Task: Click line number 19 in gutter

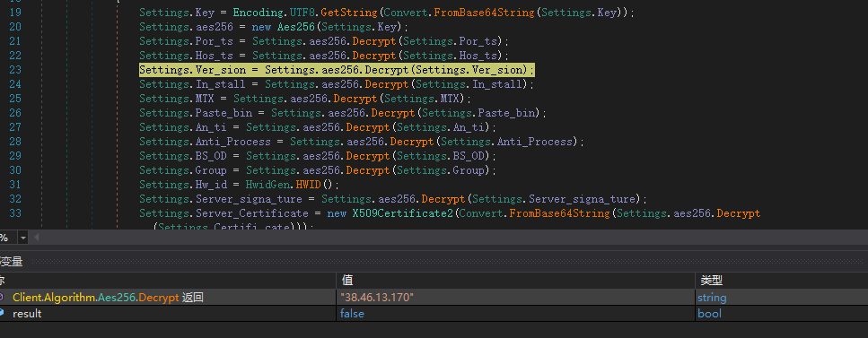Action: point(15,13)
